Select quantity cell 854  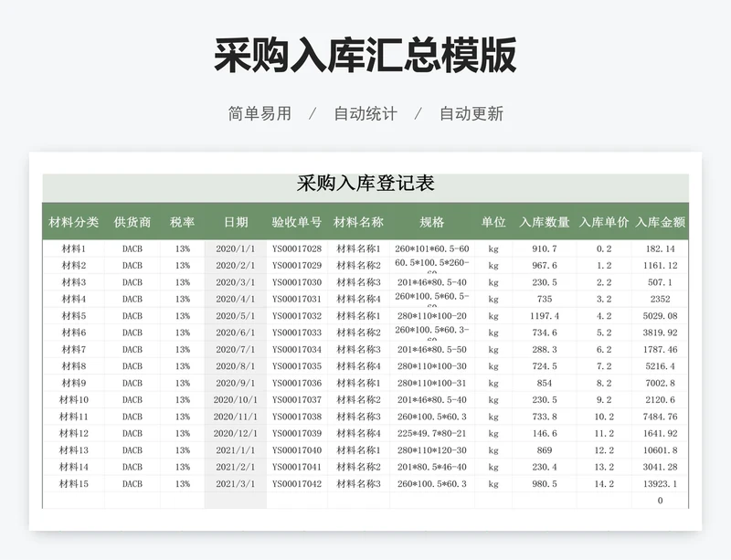point(545,383)
